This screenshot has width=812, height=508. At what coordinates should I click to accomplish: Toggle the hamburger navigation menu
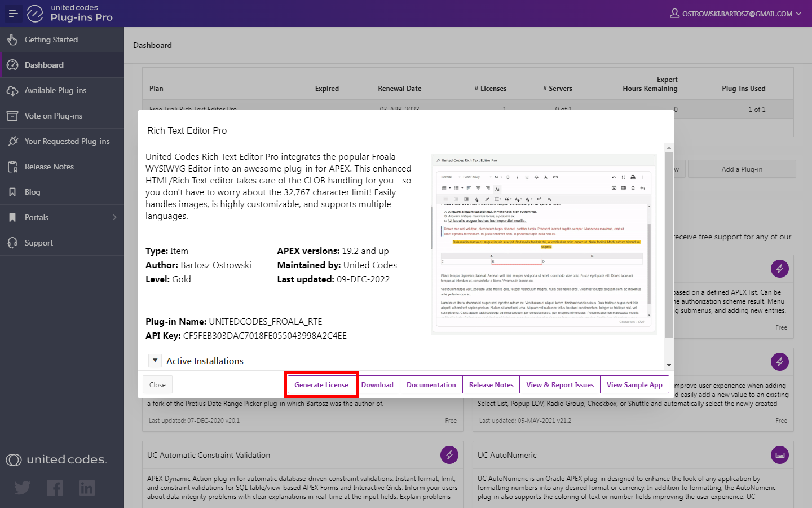pyautogui.click(x=13, y=14)
